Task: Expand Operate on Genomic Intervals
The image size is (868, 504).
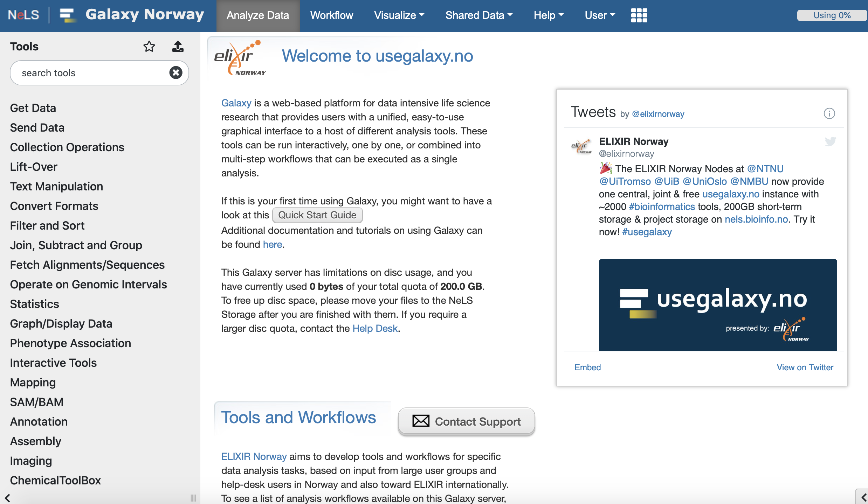Action: click(88, 284)
